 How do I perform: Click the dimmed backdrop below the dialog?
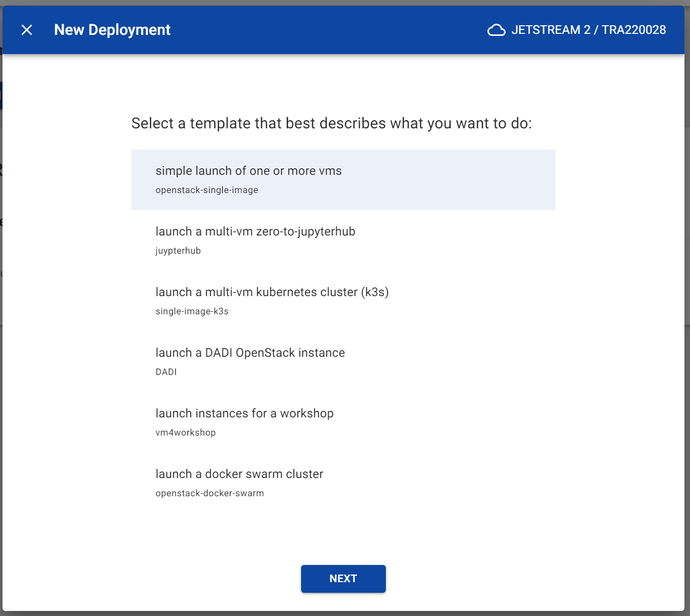tap(345, 613)
